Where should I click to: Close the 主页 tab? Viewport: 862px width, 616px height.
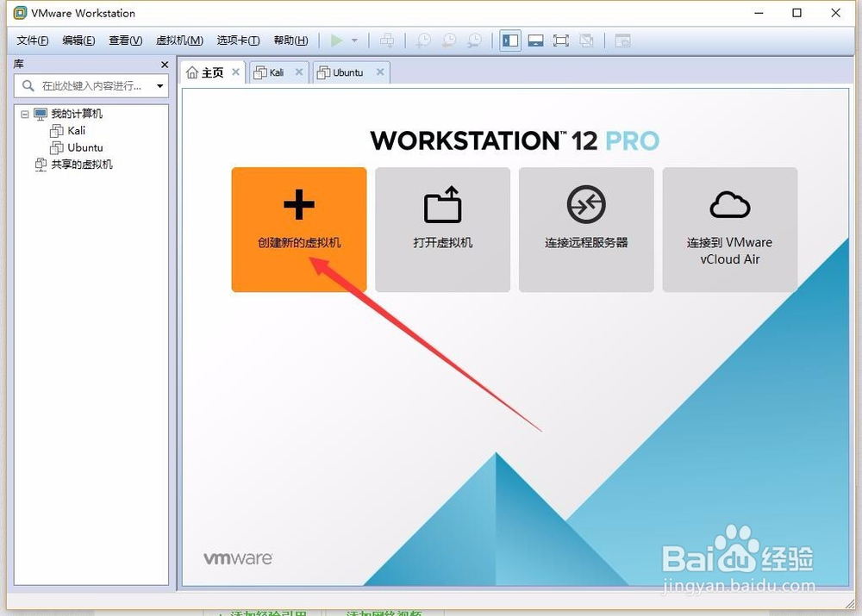235,72
